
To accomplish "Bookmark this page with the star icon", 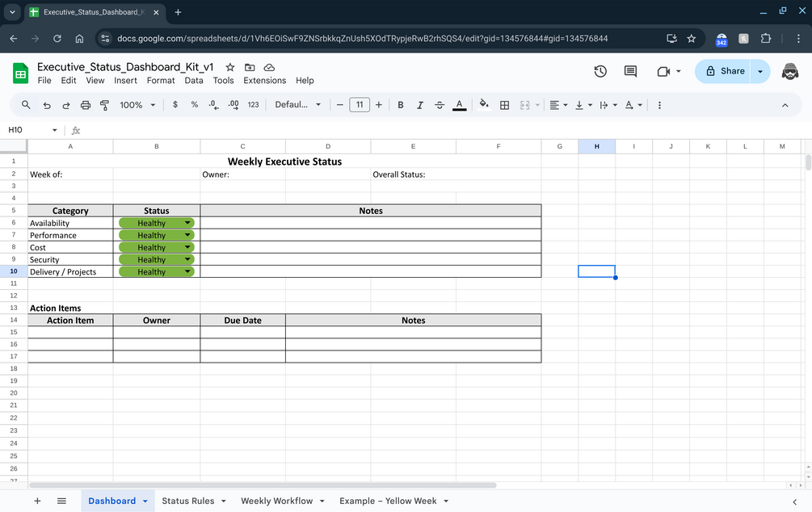I will [692, 38].
